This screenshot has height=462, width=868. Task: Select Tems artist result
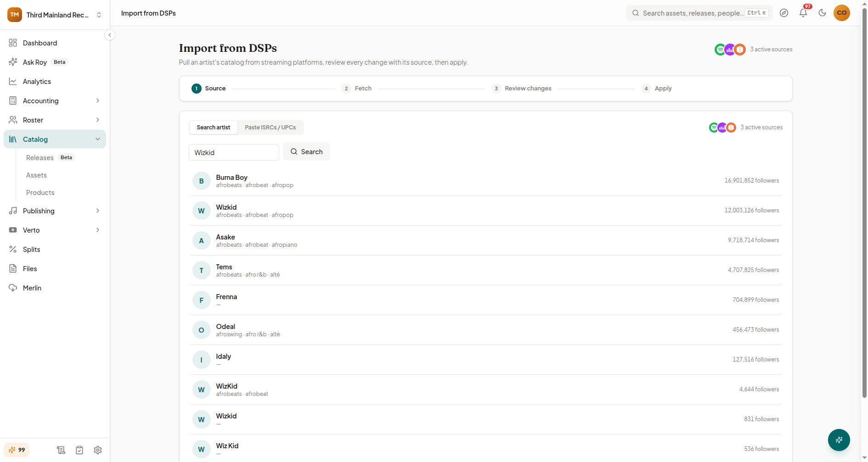pyautogui.click(x=485, y=270)
